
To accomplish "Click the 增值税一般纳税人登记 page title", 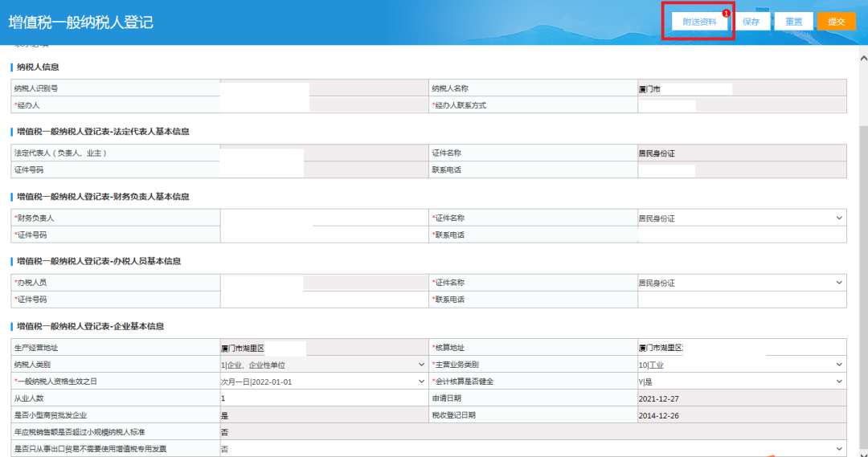I will coord(81,22).
